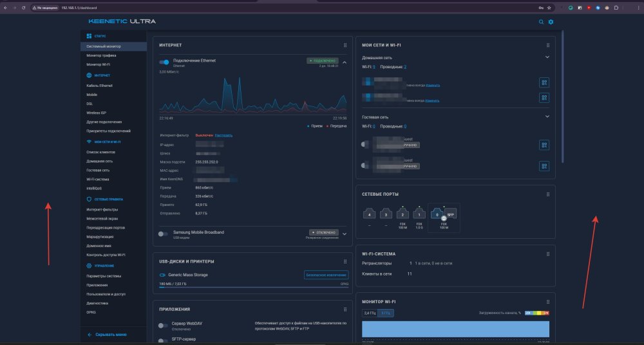Toggle the first guest network switch
The height and width of the screenshot is (345, 644).
pyautogui.click(x=365, y=145)
